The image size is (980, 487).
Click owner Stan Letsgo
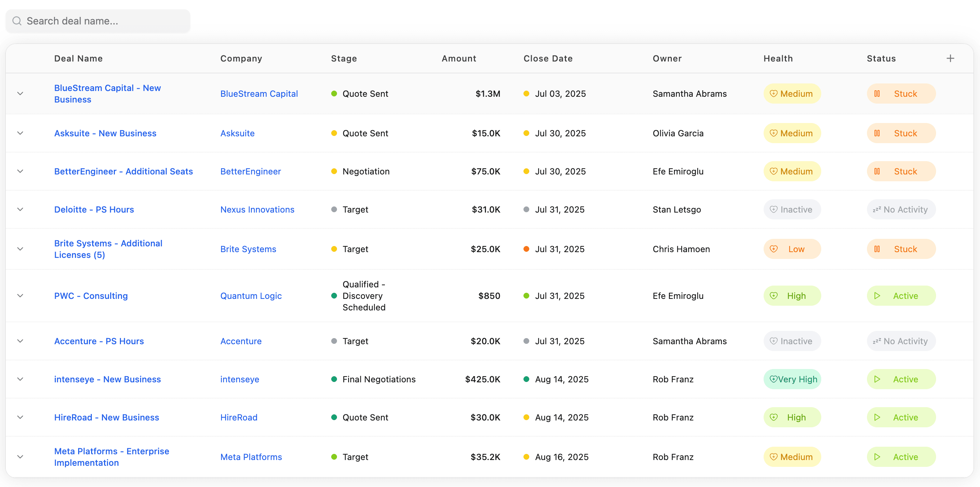point(676,209)
